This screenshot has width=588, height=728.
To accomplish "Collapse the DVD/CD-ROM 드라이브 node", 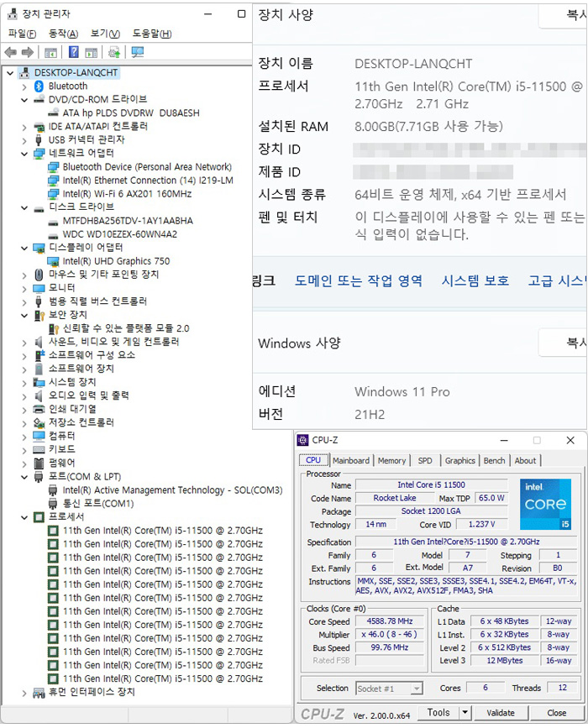I will click(24, 100).
